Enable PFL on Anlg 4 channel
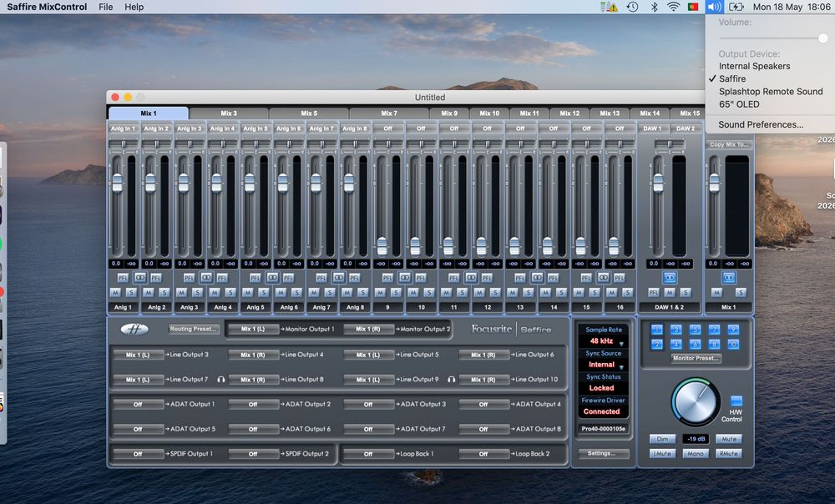The height and width of the screenshot is (504, 835). click(x=222, y=278)
